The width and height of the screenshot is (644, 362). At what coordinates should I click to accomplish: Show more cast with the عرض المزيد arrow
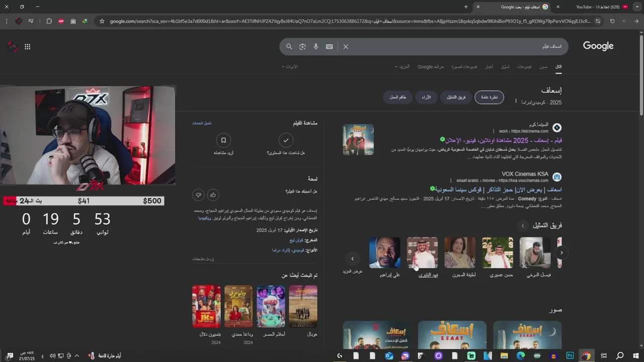click(x=352, y=259)
